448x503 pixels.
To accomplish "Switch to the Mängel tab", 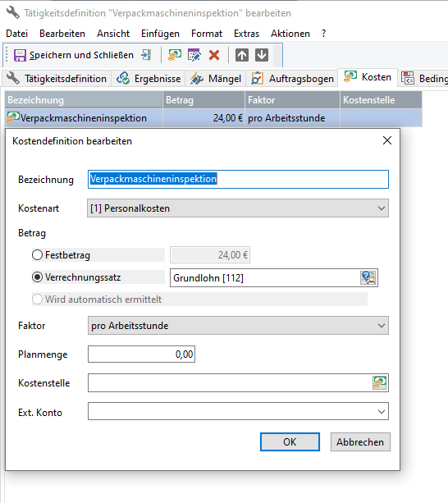I will click(x=216, y=79).
